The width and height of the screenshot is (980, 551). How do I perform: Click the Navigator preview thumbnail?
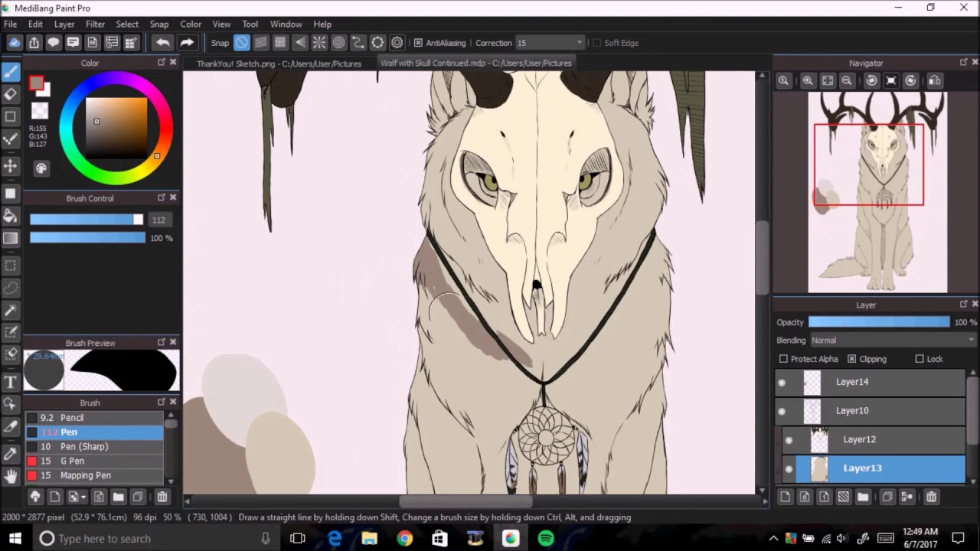click(x=877, y=192)
